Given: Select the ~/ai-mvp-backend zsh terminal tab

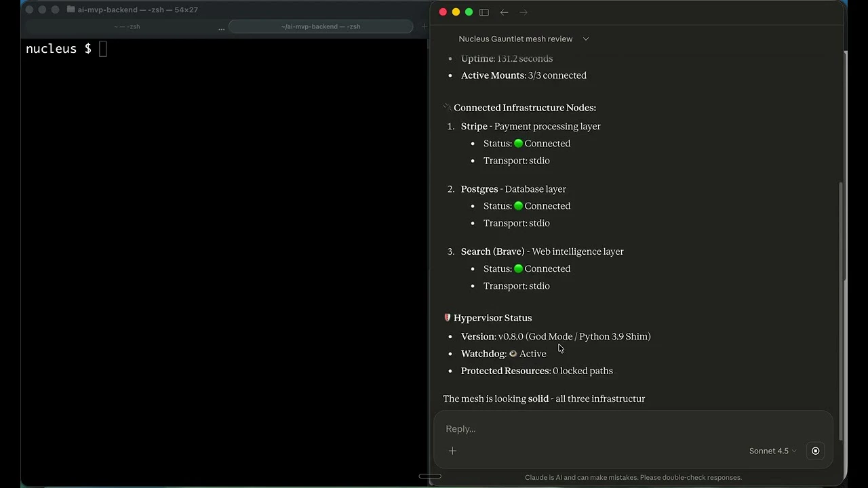Looking at the screenshot, I should point(321,26).
